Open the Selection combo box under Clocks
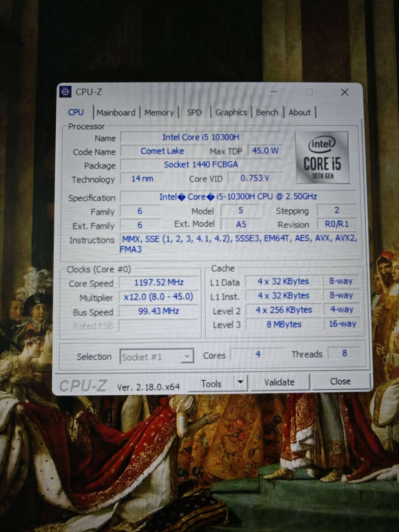Viewport: 399px width, 532px height. point(156,356)
